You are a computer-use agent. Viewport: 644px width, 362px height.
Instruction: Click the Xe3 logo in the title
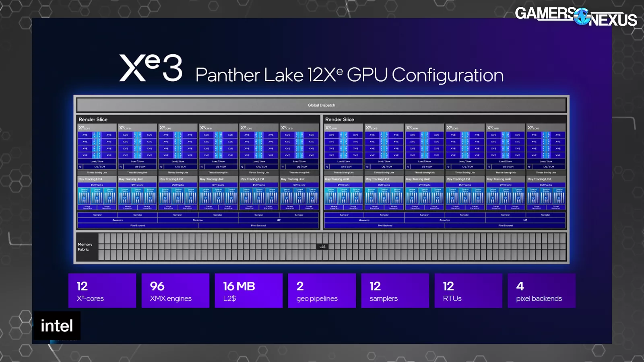[x=151, y=68]
